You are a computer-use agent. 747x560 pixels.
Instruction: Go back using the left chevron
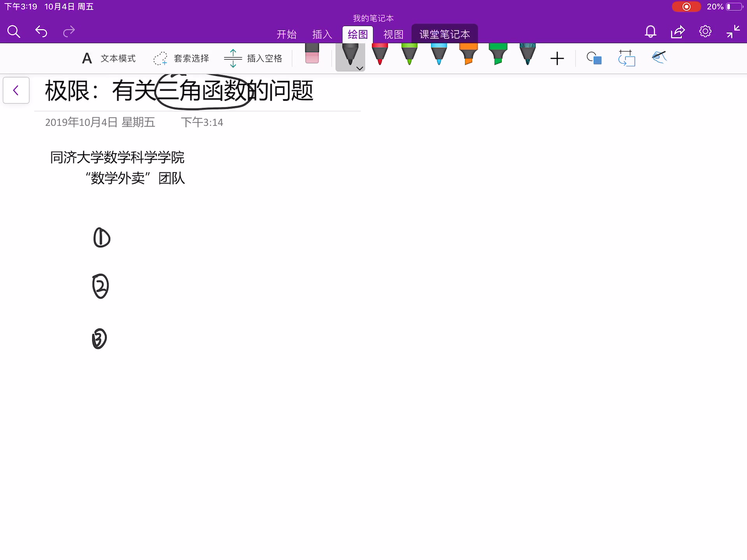pyautogui.click(x=16, y=90)
